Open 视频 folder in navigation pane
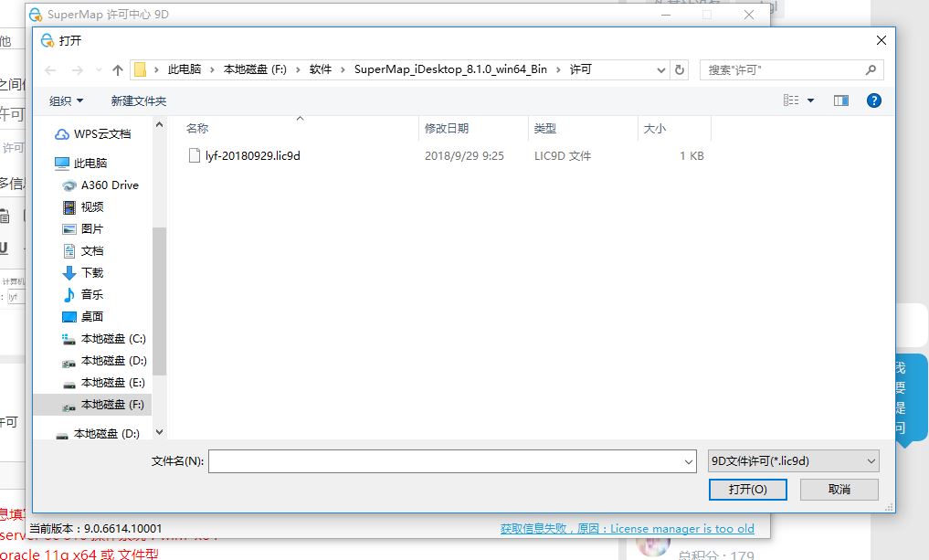The width and height of the screenshot is (929, 560). tap(92, 206)
